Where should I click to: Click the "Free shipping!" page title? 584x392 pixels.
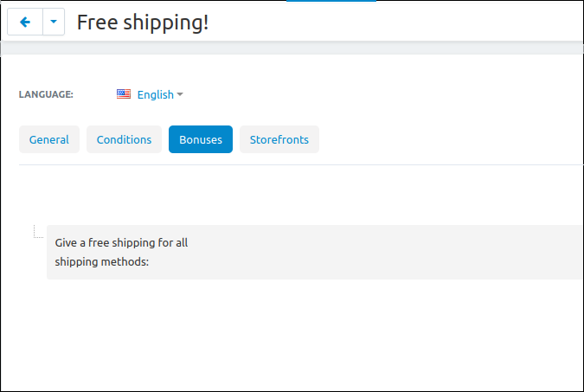pyautogui.click(x=143, y=22)
